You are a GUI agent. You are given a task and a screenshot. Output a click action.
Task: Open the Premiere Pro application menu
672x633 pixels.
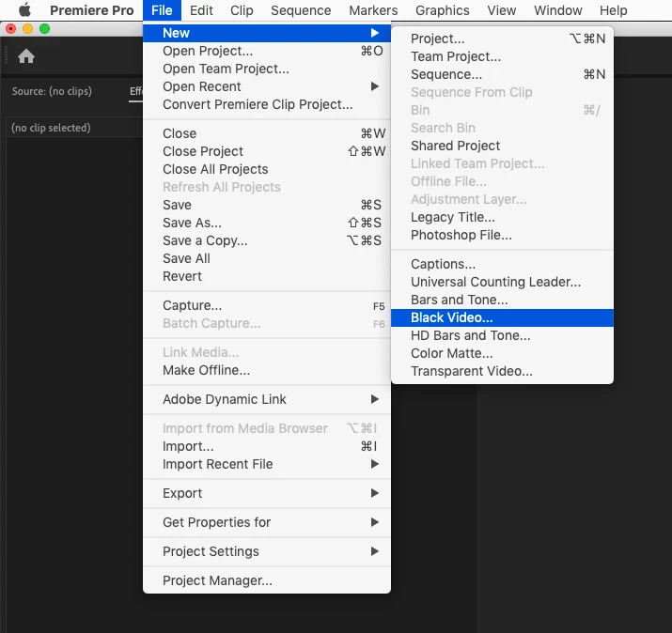92,10
